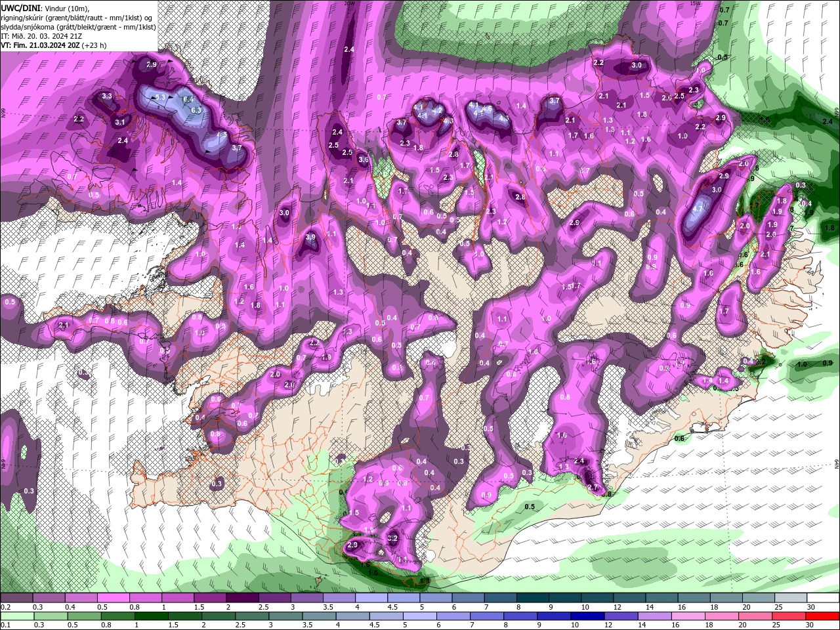Pick the light blue upper swatch between 4 and 4.5

[370, 598]
